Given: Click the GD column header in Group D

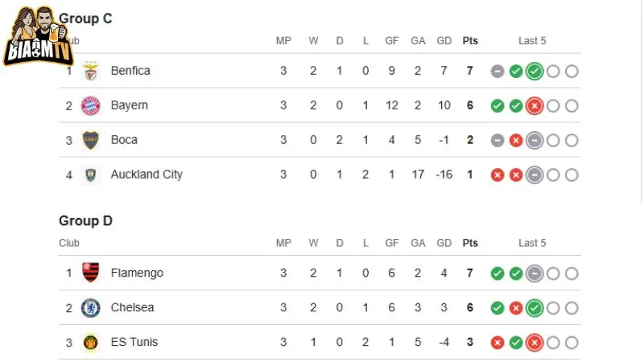Looking at the screenshot, I should point(444,243).
